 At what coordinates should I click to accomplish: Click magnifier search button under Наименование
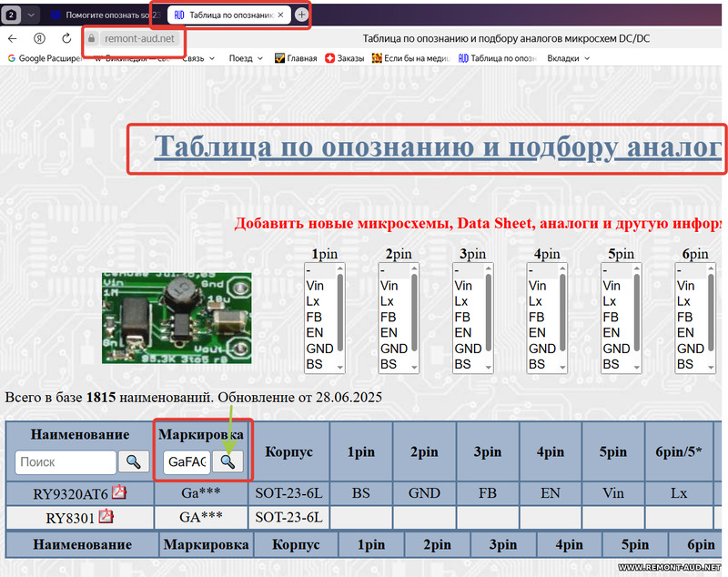134,462
